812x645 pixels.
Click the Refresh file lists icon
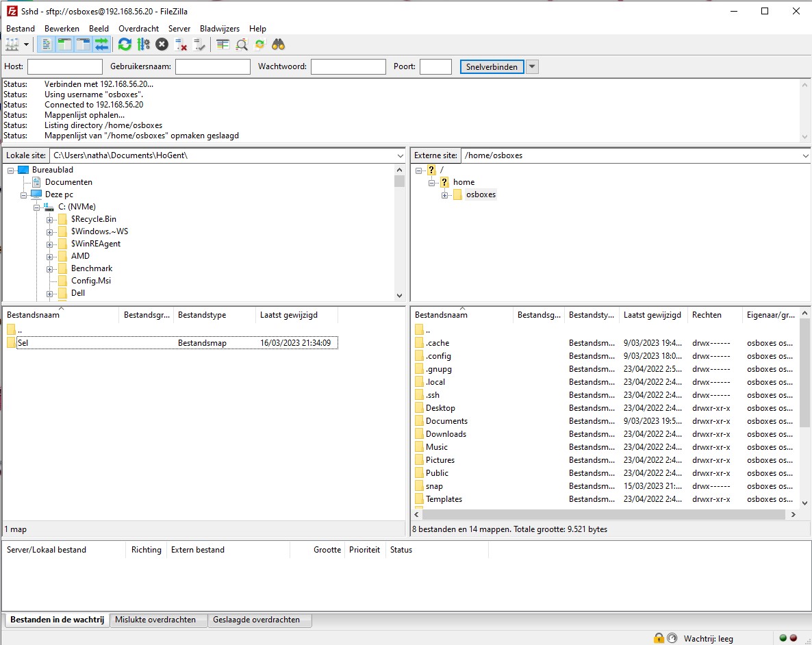pyautogui.click(x=125, y=45)
